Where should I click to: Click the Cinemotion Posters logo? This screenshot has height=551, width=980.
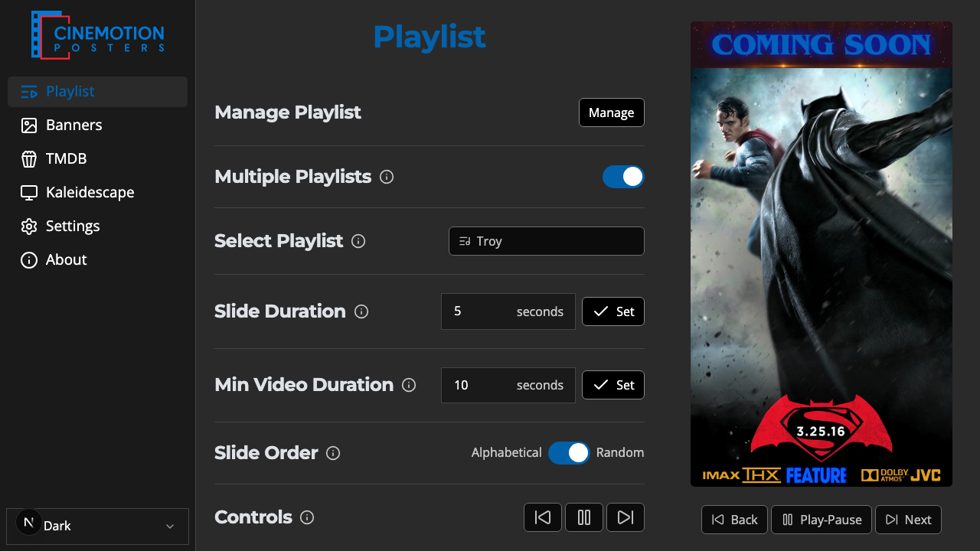(97, 35)
